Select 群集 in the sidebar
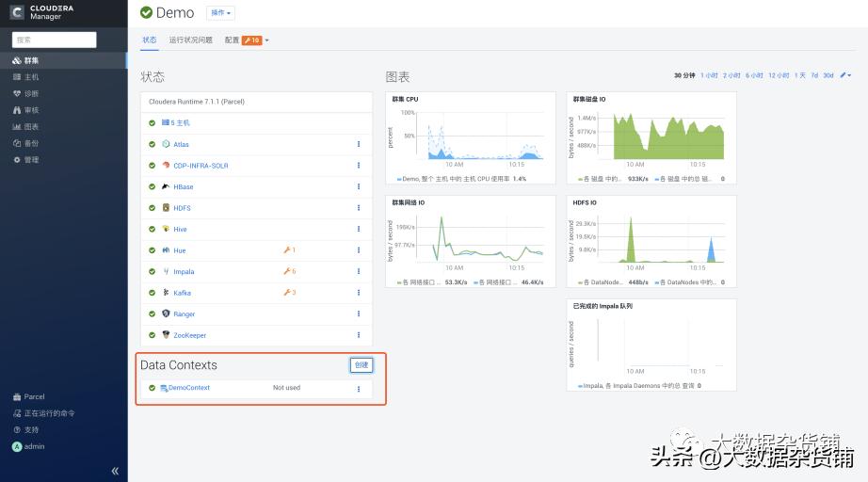The image size is (868, 482). coord(64,60)
